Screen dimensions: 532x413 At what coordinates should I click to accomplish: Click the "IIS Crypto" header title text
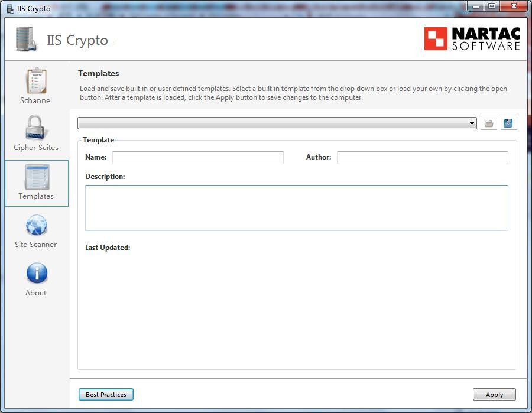77,40
